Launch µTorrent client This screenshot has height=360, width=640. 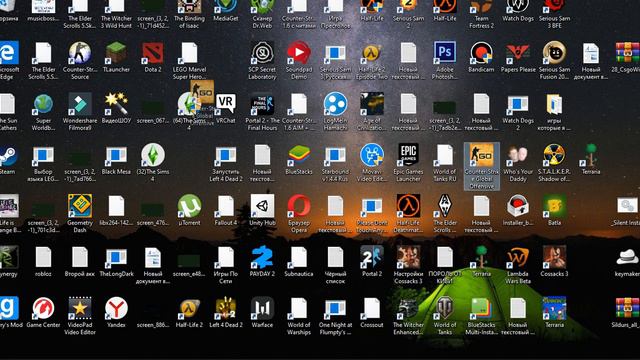pyautogui.click(x=189, y=207)
